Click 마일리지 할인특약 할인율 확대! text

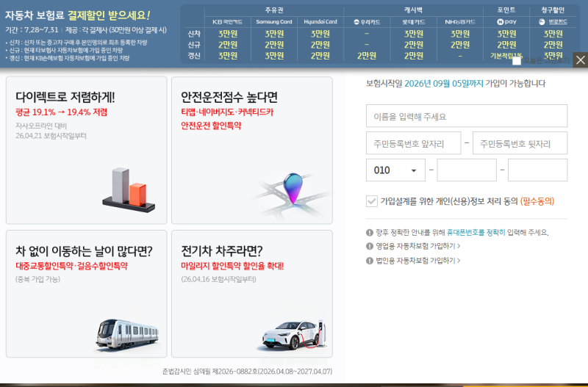point(232,266)
